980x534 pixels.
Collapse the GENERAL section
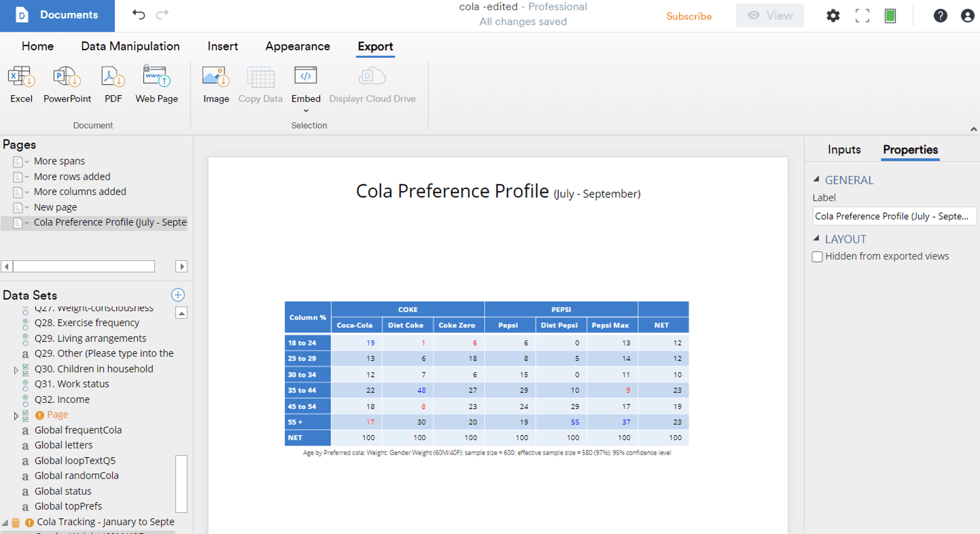816,179
